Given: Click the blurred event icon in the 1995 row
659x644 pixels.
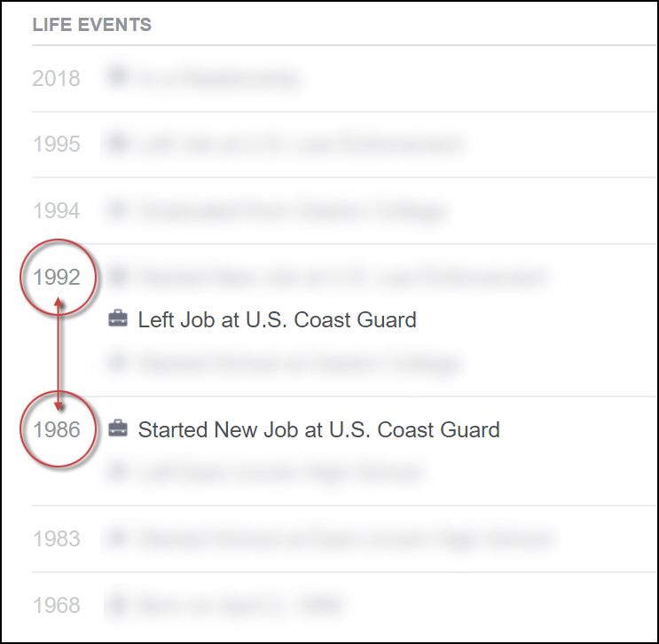Looking at the screenshot, I should click(x=116, y=144).
